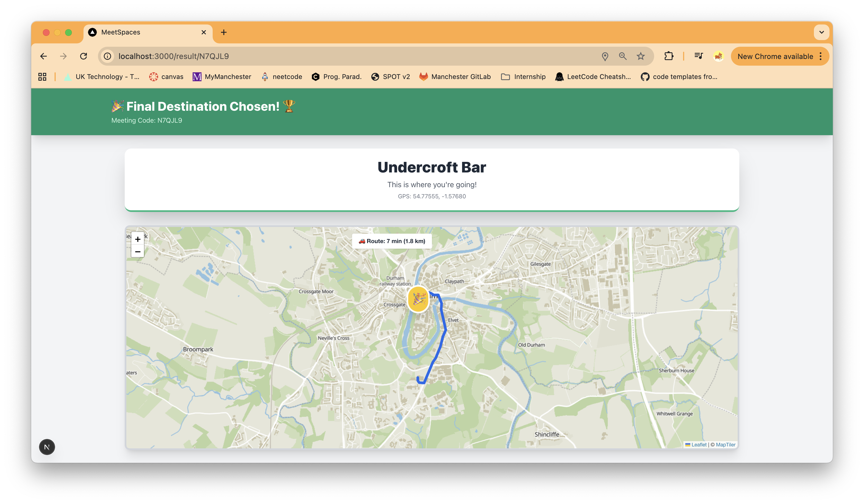This screenshot has width=864, height=504.
Task: Open the Extensions puzzle icon
Action: 669,56
